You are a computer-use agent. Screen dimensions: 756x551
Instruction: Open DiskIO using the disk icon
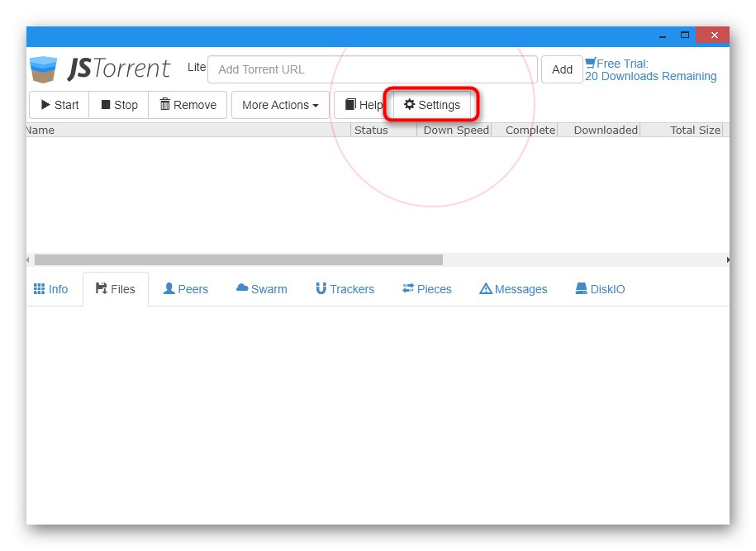(580, 288)
